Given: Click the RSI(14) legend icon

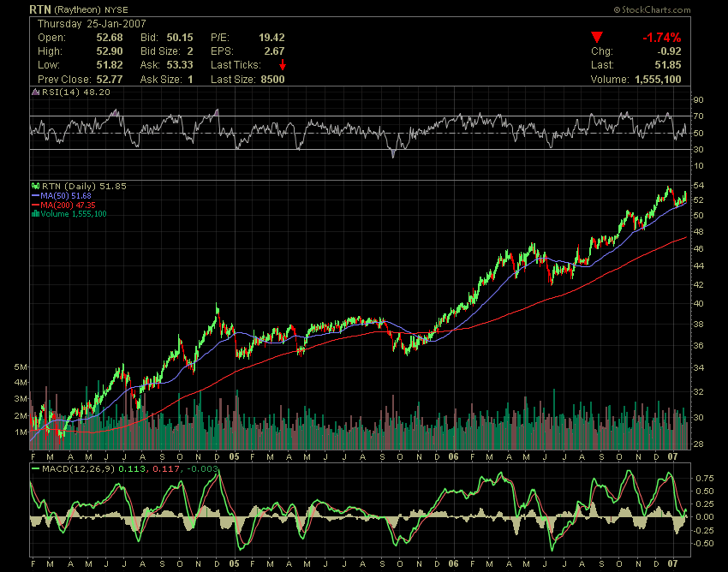Looking at the screenshot, I should coord(35,92).
